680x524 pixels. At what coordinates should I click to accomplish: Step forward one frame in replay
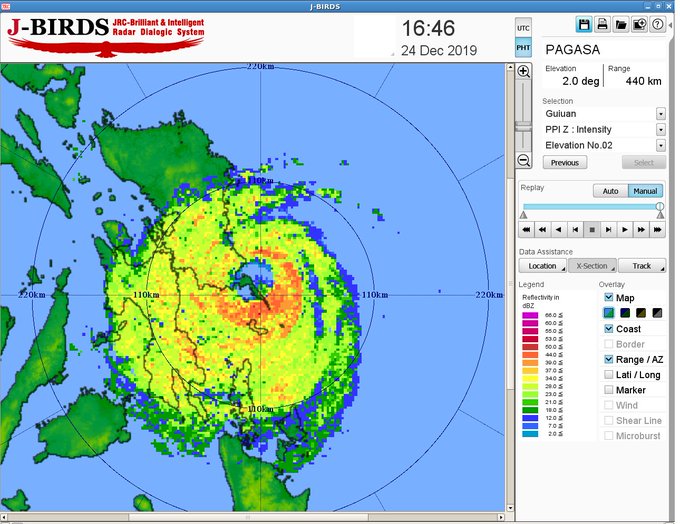click(x=608, y=229)
